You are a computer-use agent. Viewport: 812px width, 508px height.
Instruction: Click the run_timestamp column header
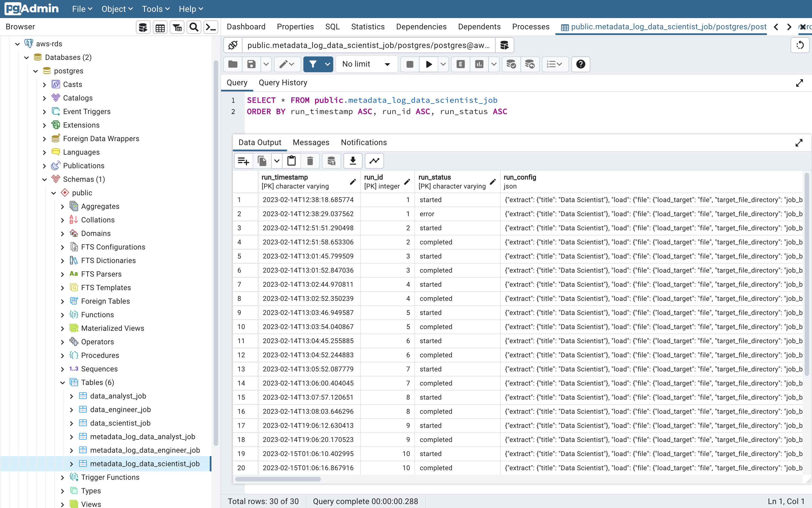[x=309, y=181]
